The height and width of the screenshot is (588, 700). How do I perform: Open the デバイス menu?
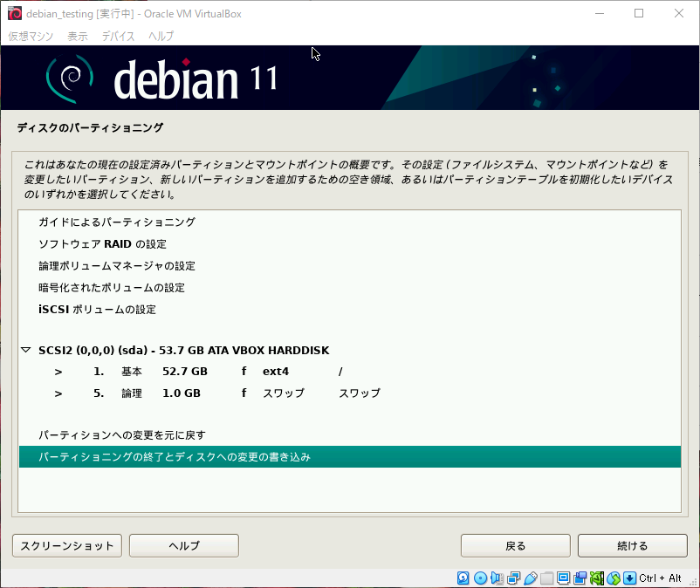tap(119, 36)
